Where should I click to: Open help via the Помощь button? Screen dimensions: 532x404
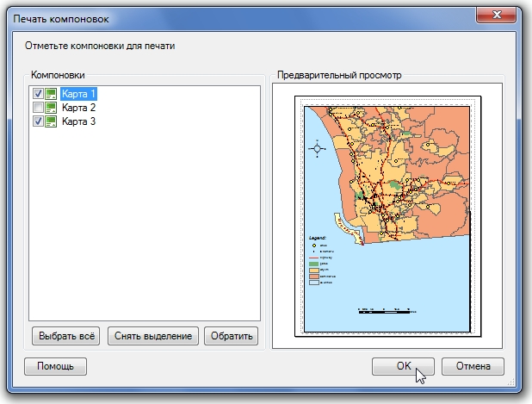point(55,366)
